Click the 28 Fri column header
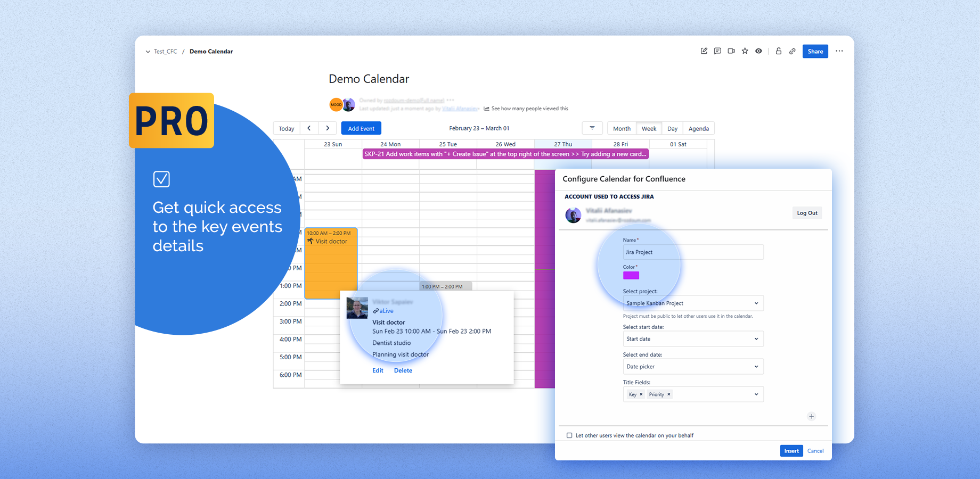 (620, 144)
